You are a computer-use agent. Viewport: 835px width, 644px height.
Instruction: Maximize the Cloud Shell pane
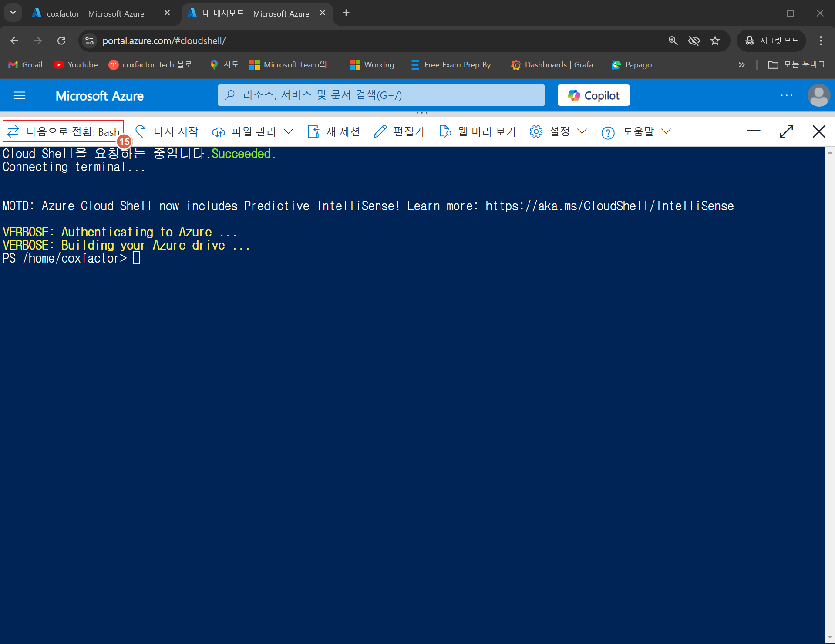coord(786,131)
